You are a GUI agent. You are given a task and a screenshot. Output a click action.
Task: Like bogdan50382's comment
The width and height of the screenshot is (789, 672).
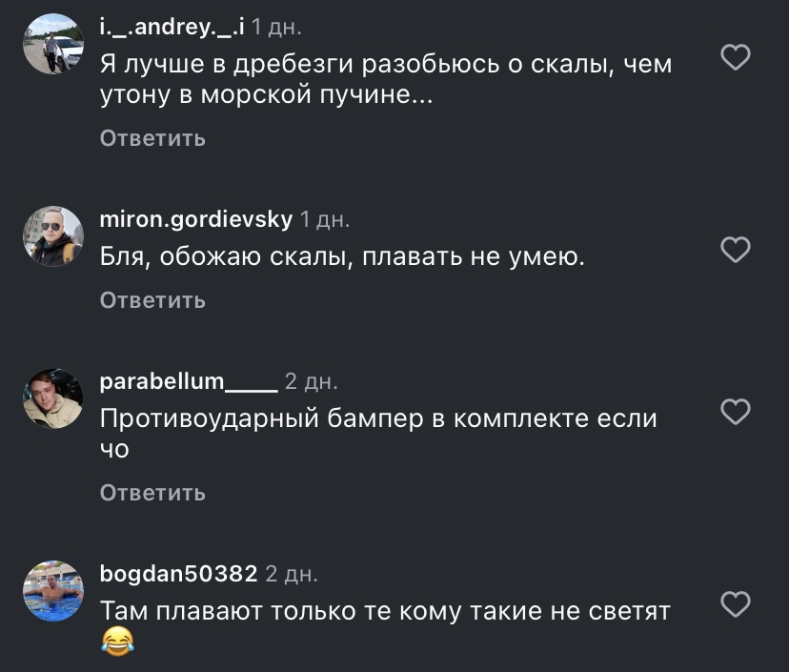pos(735,603)
